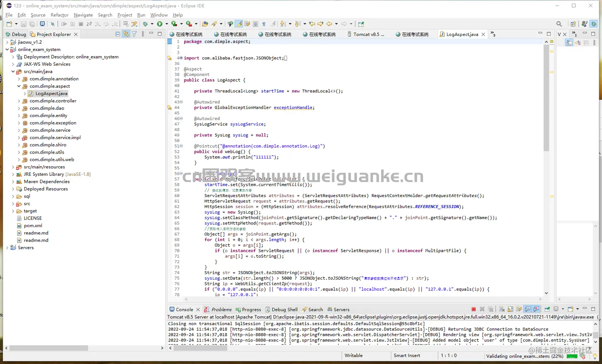The image size is (602, 364).
Task: Toggle Scroll Lock in Console toolbar
Action: [x=510, y=309]
